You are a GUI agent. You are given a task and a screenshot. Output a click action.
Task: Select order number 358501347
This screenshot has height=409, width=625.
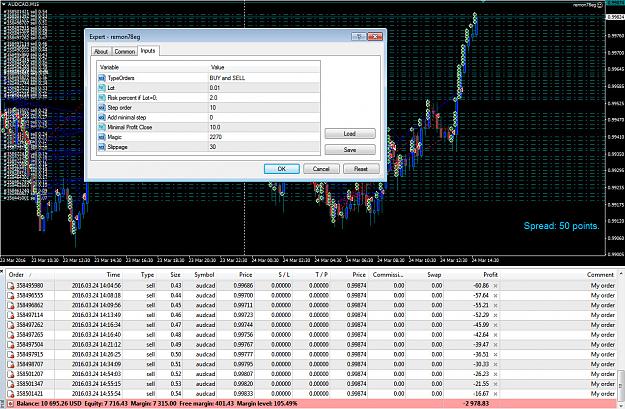point(30,384)
